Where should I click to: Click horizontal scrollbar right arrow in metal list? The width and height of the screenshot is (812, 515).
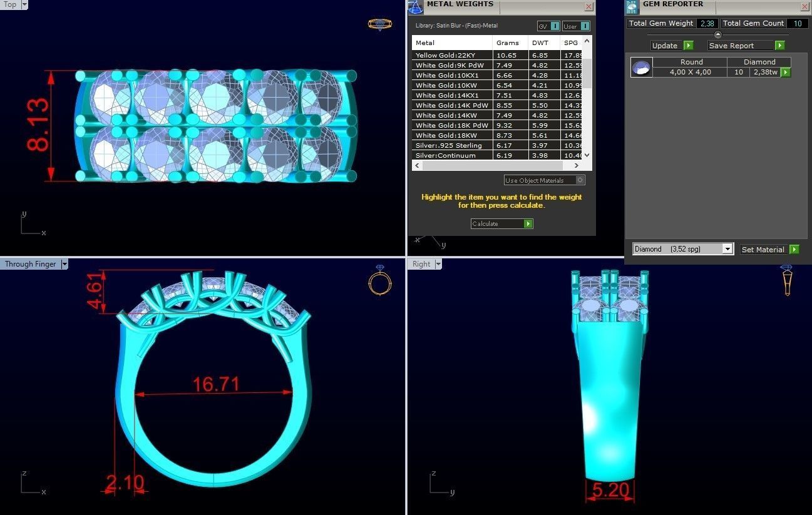[577, 166]
